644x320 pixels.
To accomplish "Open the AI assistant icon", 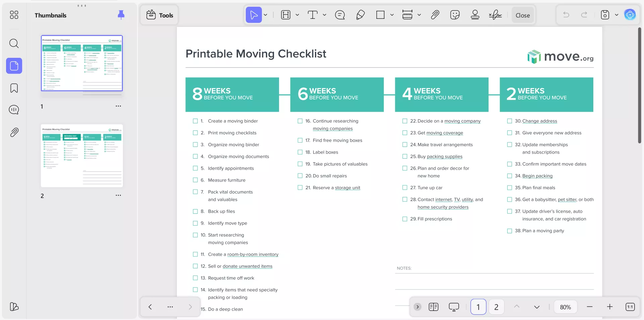I will click(x=630, y=15).
